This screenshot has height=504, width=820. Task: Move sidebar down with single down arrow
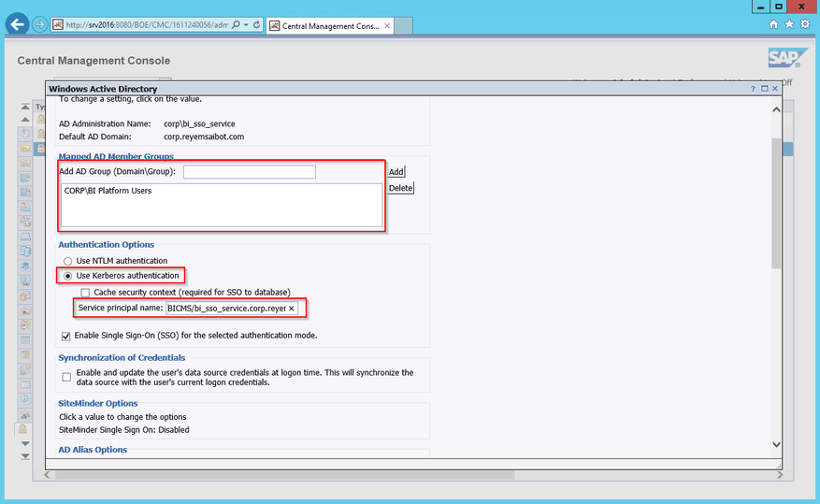[25, 443]
